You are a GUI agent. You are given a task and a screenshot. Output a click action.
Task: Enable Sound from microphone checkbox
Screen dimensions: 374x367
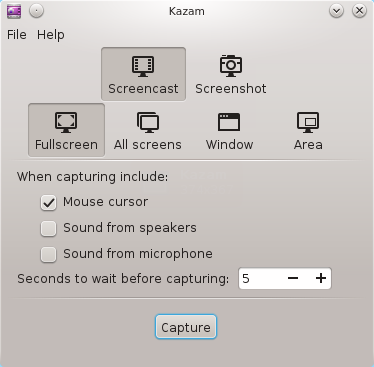coord(48,255)
